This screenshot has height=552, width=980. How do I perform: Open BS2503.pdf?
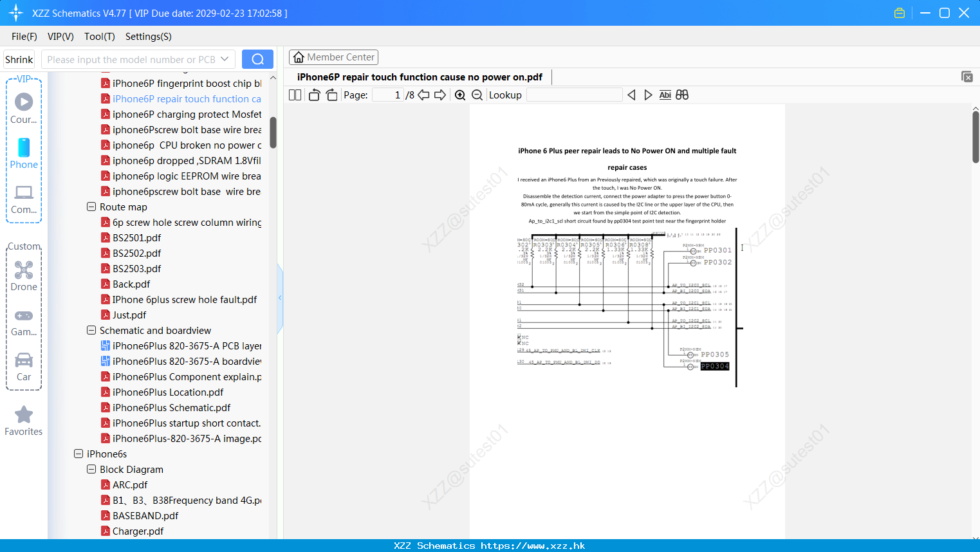click(131, 268)
